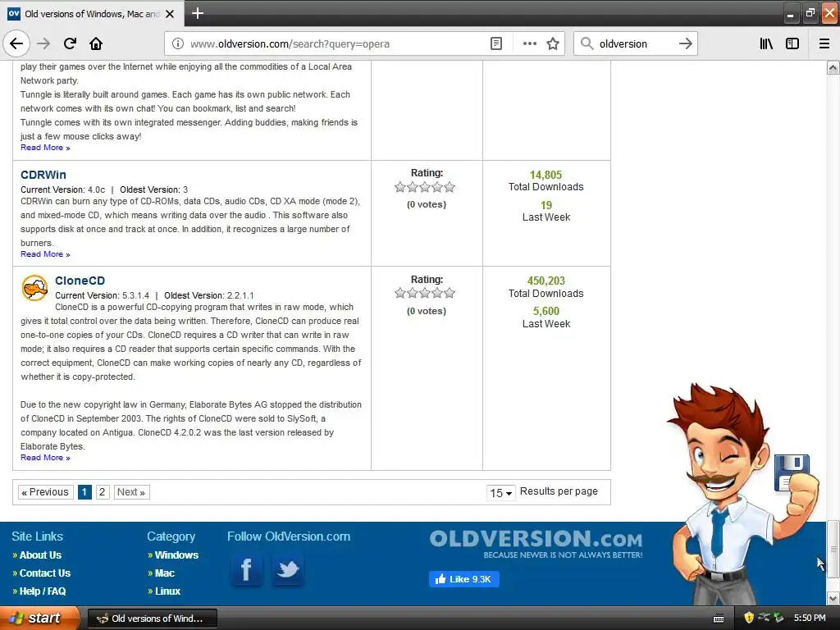Open the CloneCD program page
Screen dimensions: 840x630
80,281
